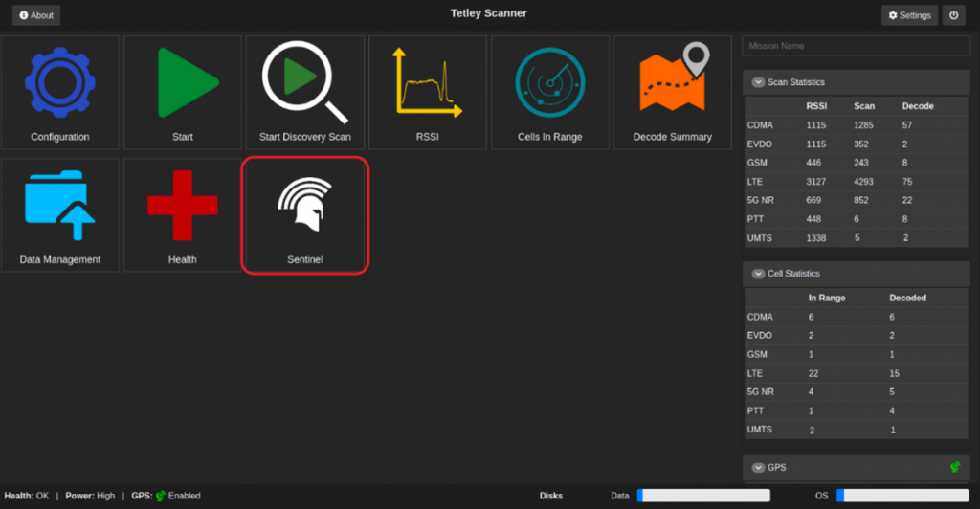Screen dimensions: 980x509
Task: Open the Sentinel helmet tile
Action: pos(305,215)
